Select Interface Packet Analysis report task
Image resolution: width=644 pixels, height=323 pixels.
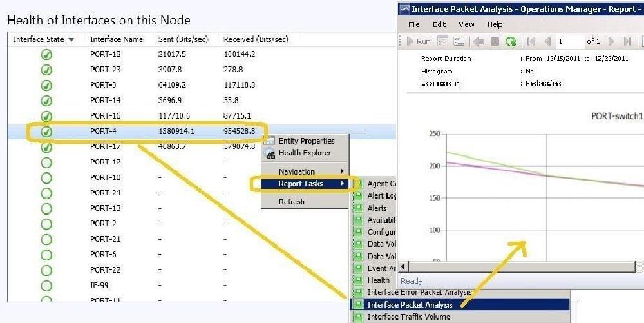point(460,304)
